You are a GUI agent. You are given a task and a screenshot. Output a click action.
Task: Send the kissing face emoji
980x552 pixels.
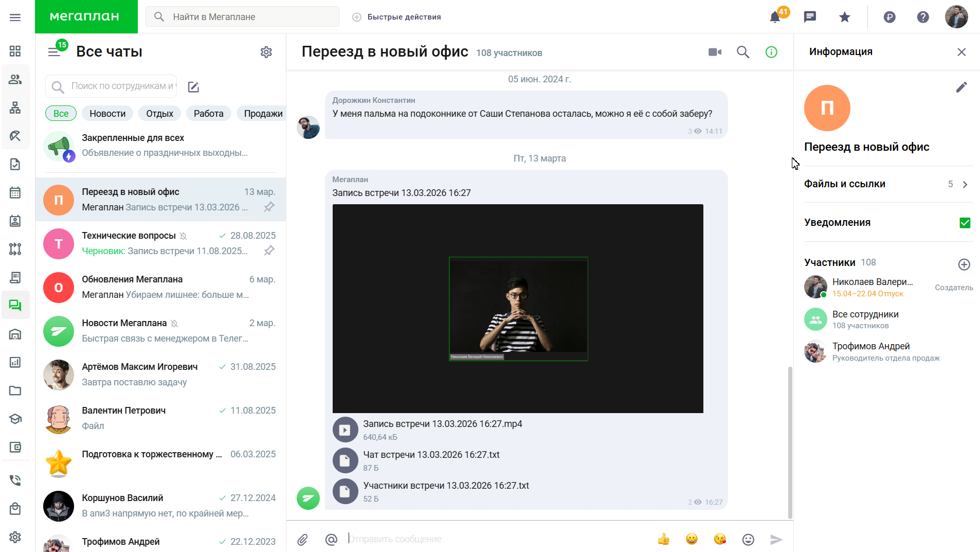point(720,539)
